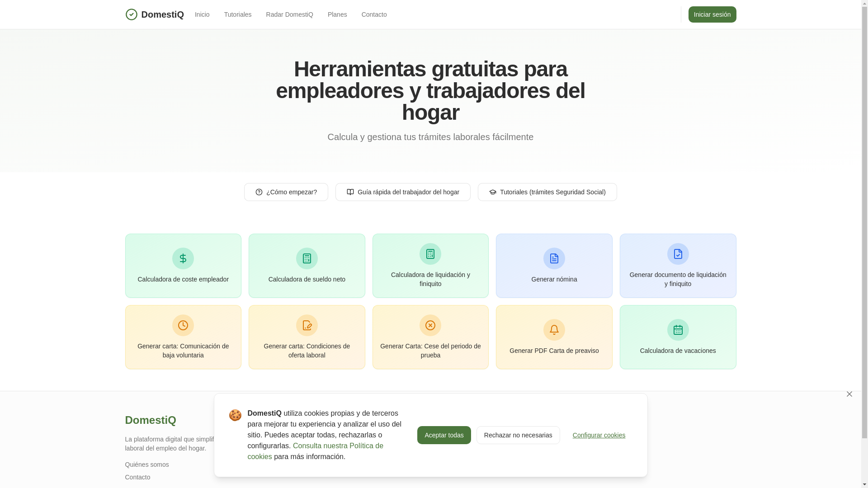Click the open book icon in Guía rápida
868x488 pixels.
[350, 192]
